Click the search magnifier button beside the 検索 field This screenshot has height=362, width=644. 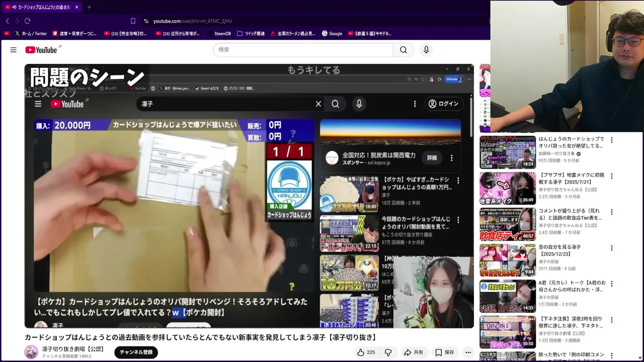point(404,50)
